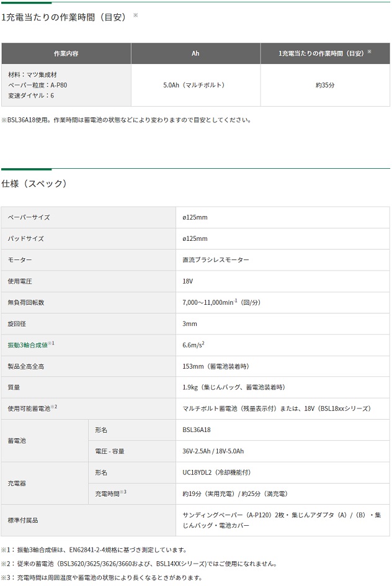Screen dimensions: 392x586
Task: Select the 旋回径 row label
Action: click(x=17, y=323)
